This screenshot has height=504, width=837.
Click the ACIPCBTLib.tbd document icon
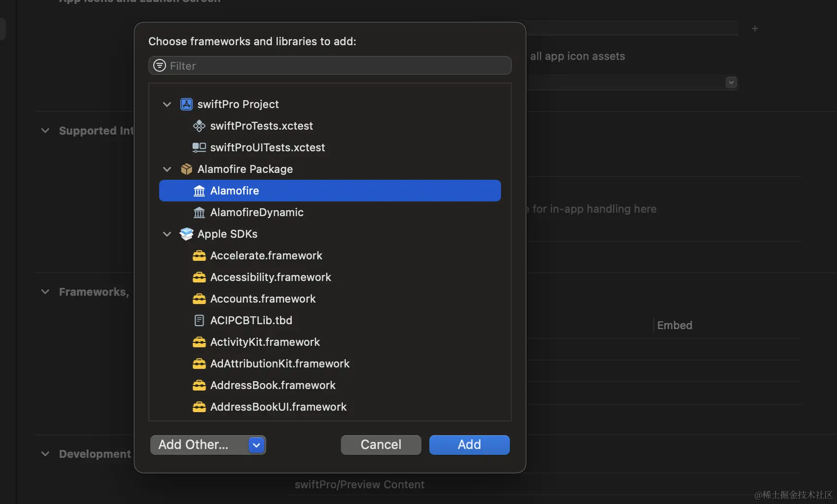coord(199,320)
